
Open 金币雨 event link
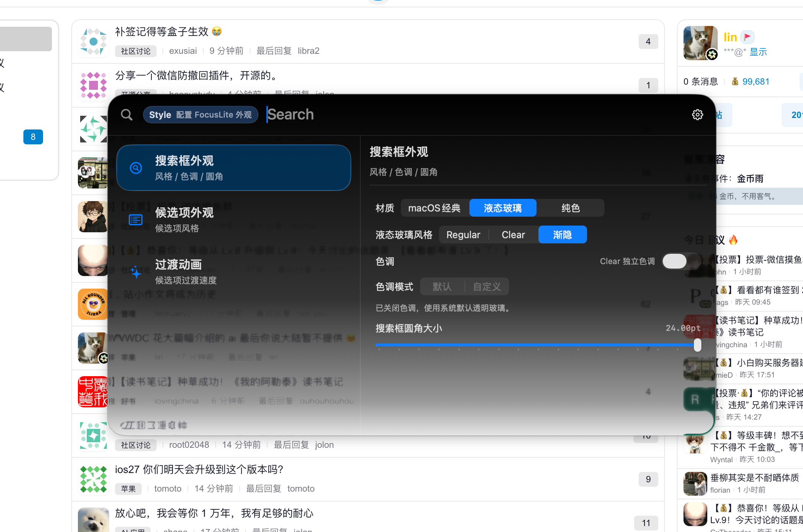coord(750,179)
